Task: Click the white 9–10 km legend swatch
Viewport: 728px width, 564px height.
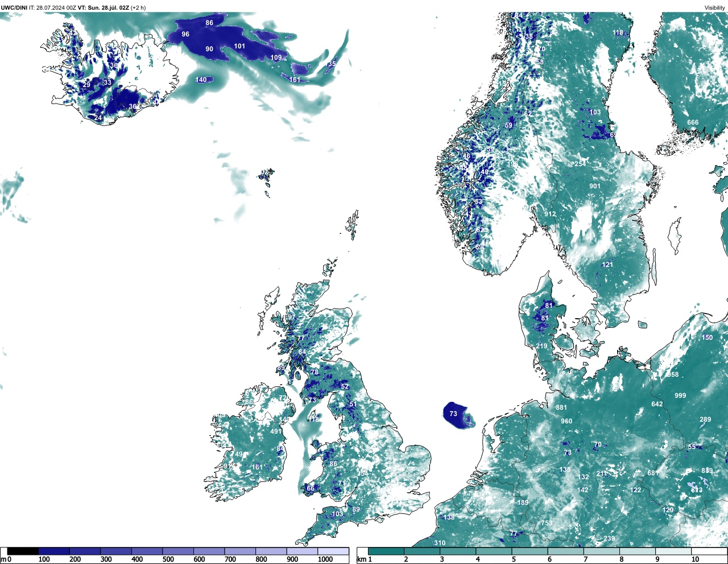Action: [674, 551]
